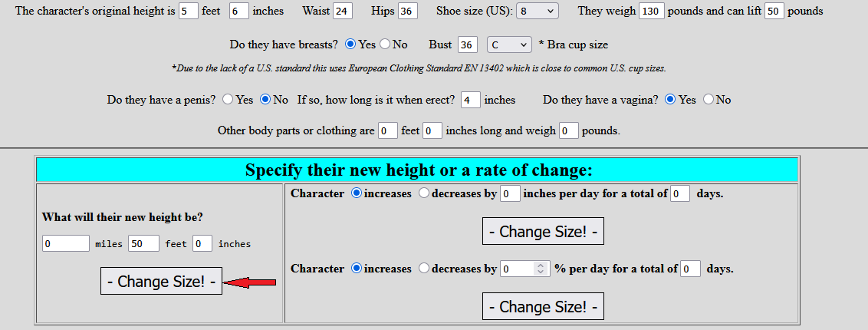This screenshot has width=868, height=330.
Task: Click the '* Bra cup size' label
Action: 573,45
